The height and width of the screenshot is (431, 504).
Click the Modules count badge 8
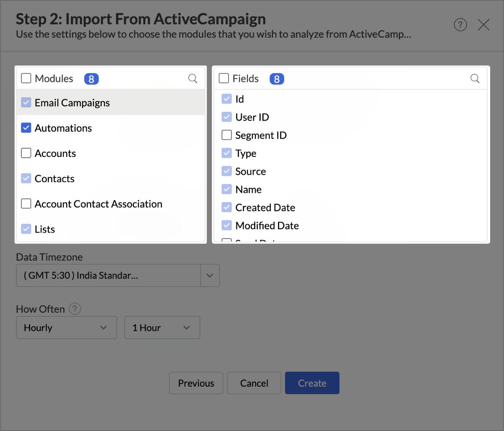pos(91,78)
